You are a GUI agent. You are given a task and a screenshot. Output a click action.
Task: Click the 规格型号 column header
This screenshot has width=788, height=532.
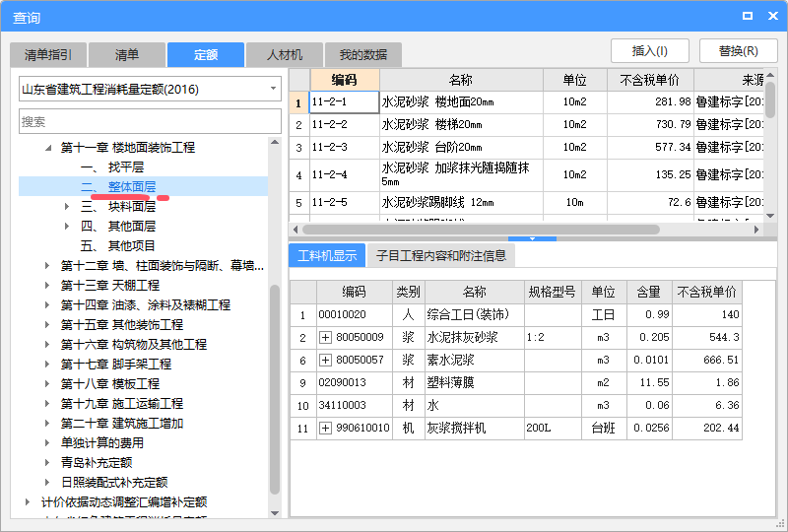coord(553,293)
